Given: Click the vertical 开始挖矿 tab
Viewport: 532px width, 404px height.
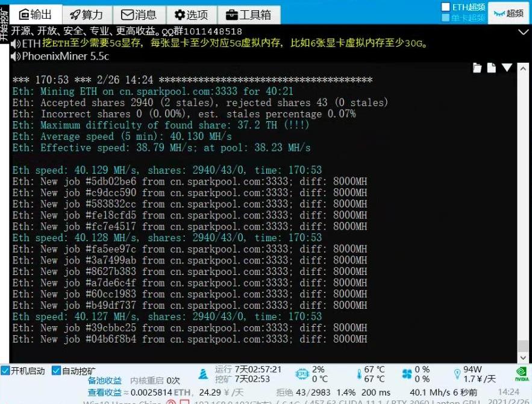Looking at the screenshot, I should pos(4,25).
